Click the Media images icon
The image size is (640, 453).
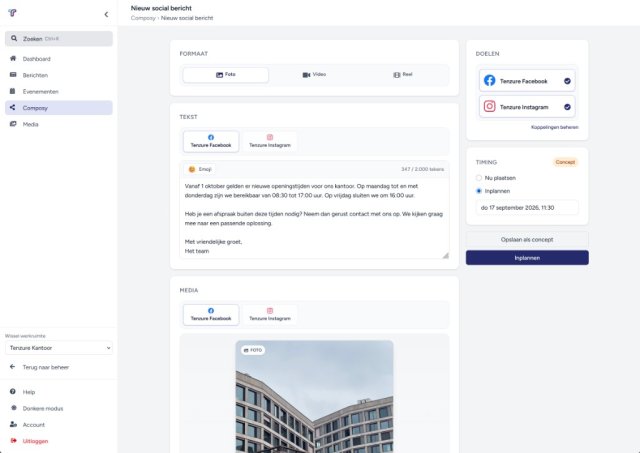click(13, 124)
